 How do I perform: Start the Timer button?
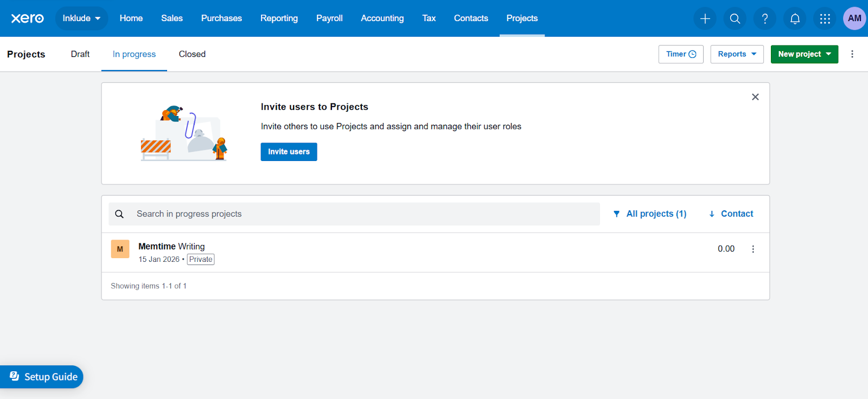coord(681,54)
